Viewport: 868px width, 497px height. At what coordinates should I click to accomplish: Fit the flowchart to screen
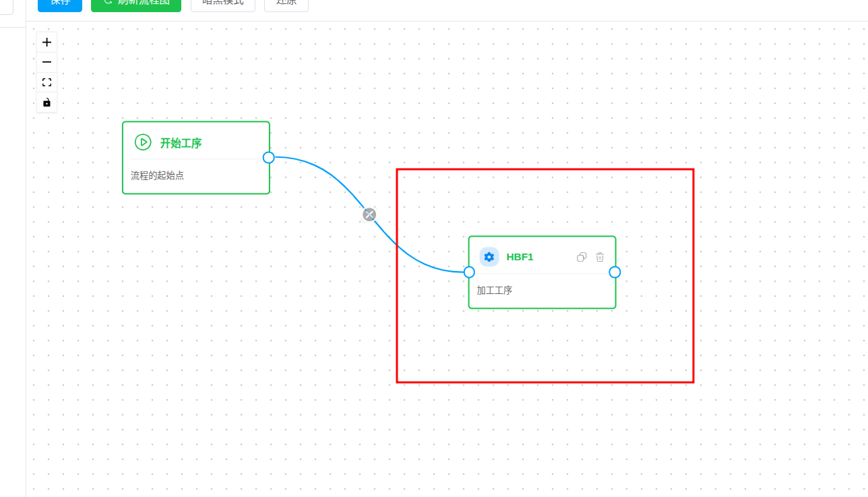(x=46, y=82)
